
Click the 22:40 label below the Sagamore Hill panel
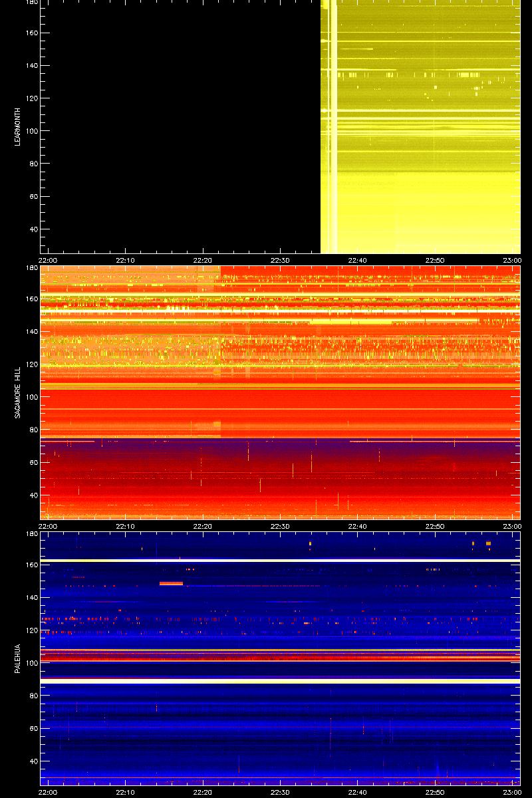coord(358,526)
